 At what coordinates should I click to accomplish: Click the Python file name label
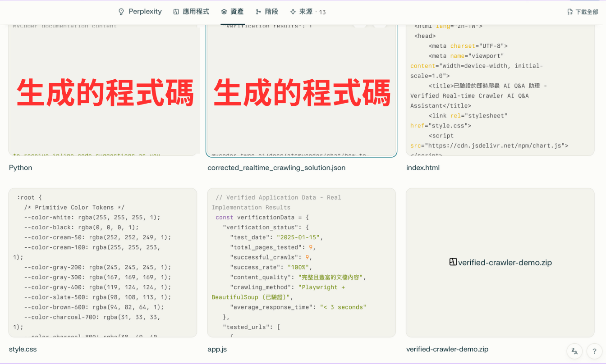click(x=20, y=168)
